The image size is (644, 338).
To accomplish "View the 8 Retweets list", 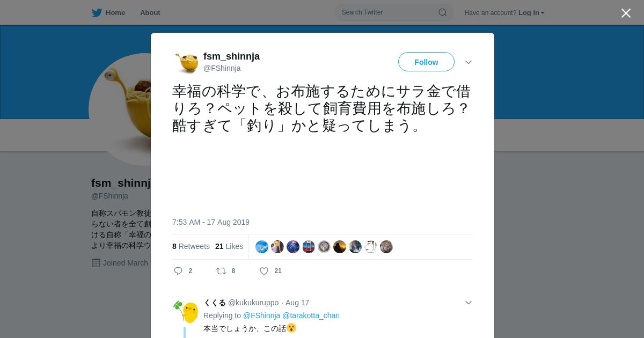I will [191, 246].
